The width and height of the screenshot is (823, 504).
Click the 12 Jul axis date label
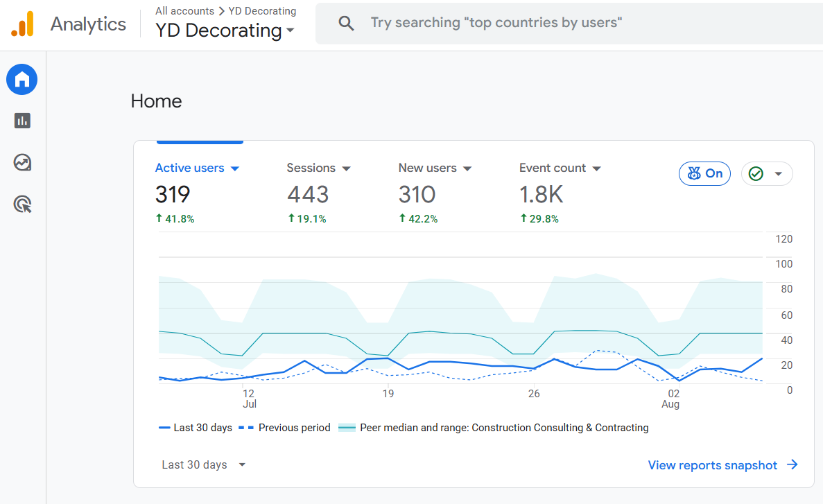click(x=249, y=399)
